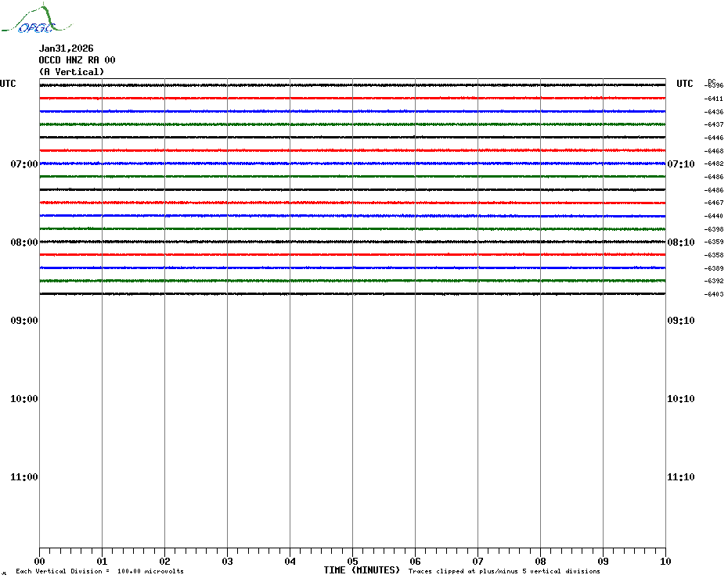Click the 09:00 row time label
The height and width of the screenshot is (582, 728).
click(x=24, y=321)
